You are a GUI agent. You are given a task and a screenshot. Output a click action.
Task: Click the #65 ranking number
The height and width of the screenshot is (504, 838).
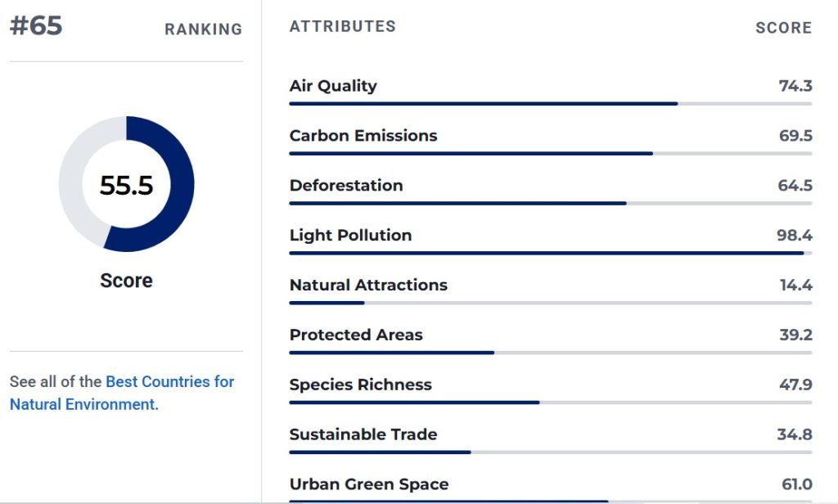coord(36,25)
